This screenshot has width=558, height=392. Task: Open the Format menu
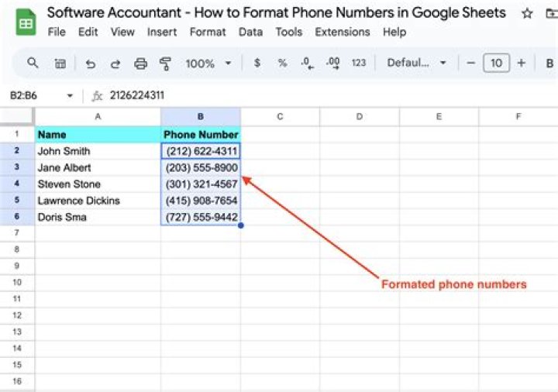(x=208, y=32)
